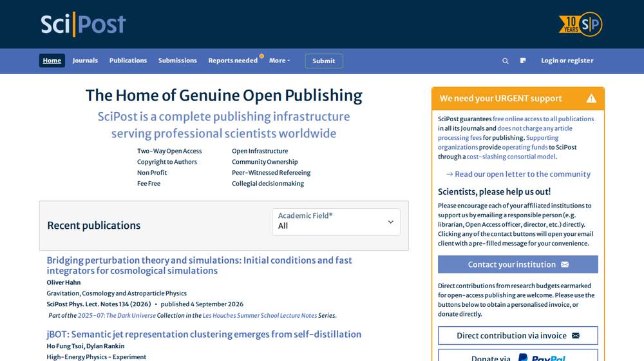Click the Open Infrastructure text
Image resolution: width=644 pixels, height=361 pixels.
click(x=260, y=151)
